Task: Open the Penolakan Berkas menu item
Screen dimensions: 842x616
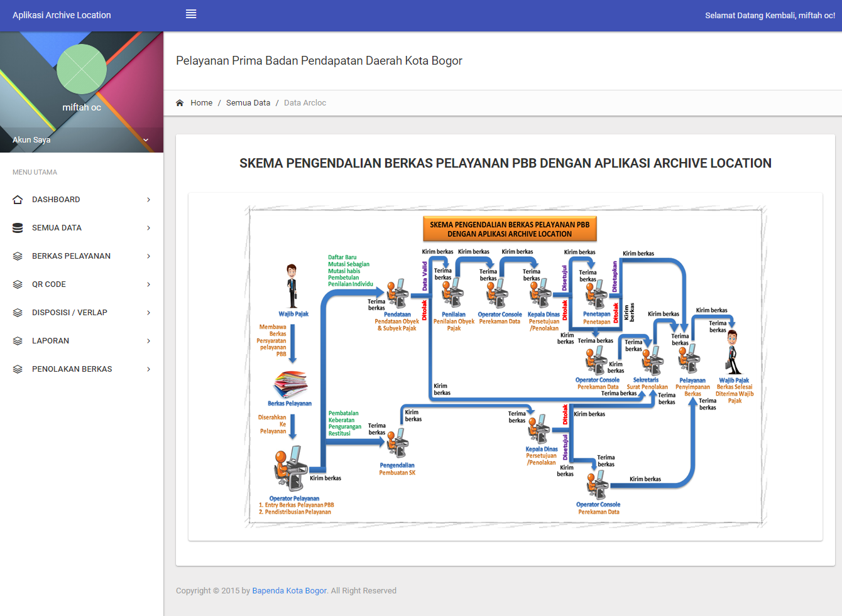Action: click(x=72, y=369)
